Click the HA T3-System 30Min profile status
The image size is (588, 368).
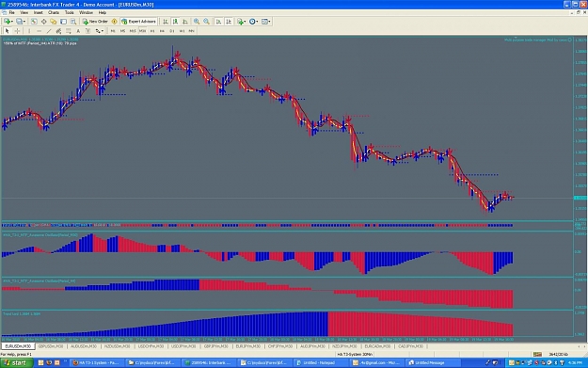pos(355,354)
